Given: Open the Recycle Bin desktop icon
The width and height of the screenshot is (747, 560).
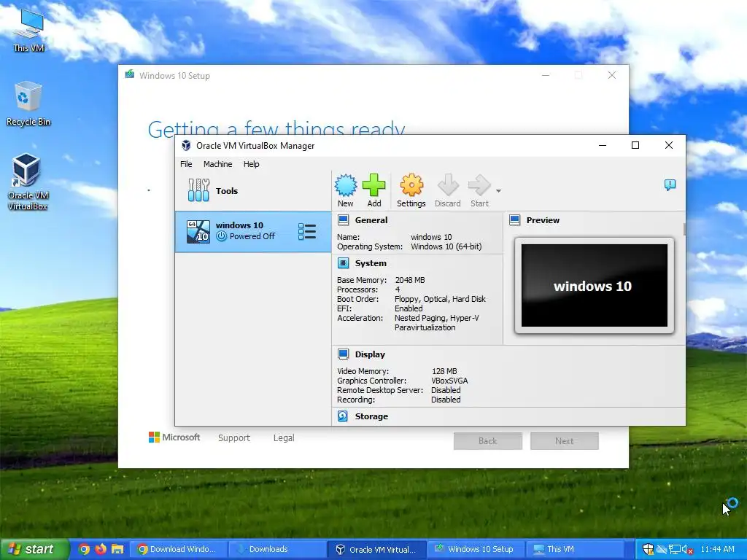Looking at the screenshot, I should pos(28,104).
